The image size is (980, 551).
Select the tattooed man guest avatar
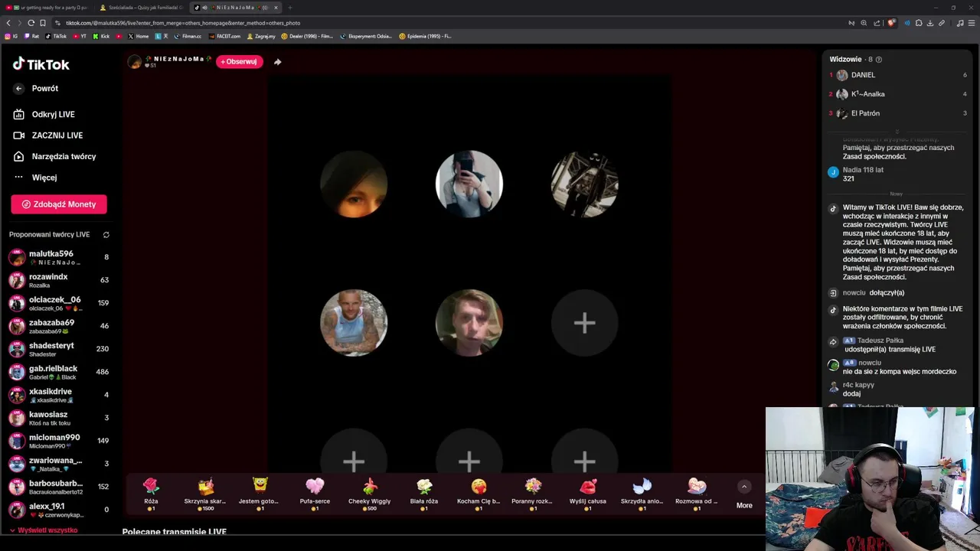(x=354, y=323)
